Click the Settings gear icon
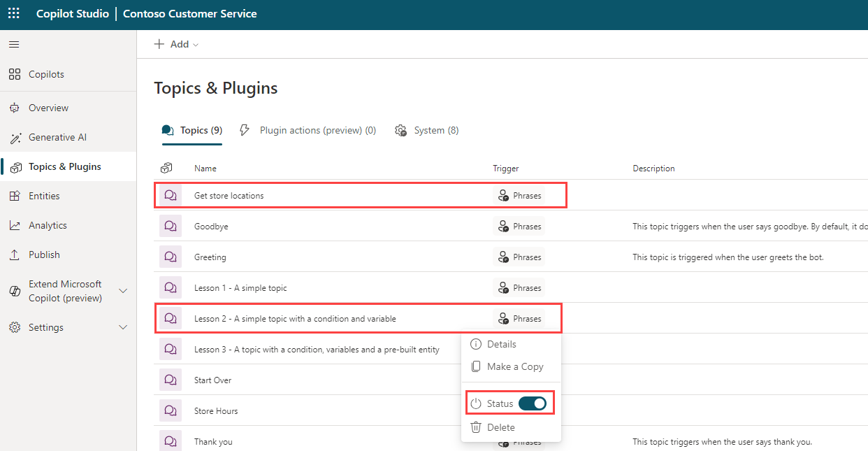The width and height of the screenshot is (868, 451). [15, 327]
